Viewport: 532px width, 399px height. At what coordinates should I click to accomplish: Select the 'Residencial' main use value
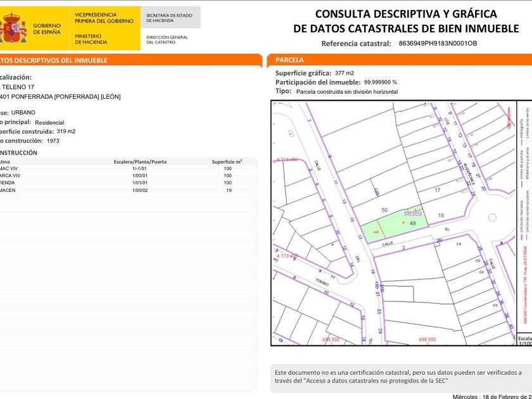[49, 122]
